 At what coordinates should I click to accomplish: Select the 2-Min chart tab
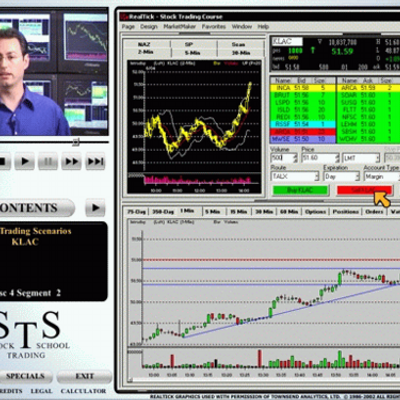[x=145, y=52]
